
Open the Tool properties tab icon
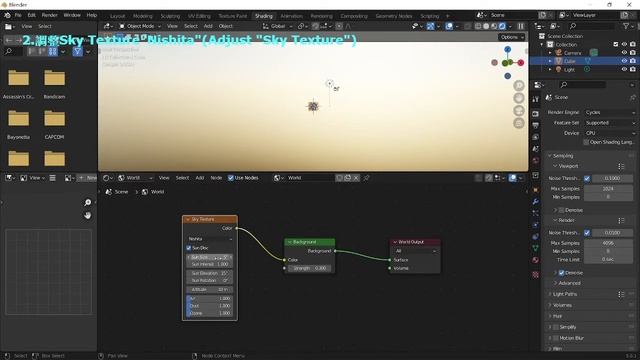[x=536, y=99]
